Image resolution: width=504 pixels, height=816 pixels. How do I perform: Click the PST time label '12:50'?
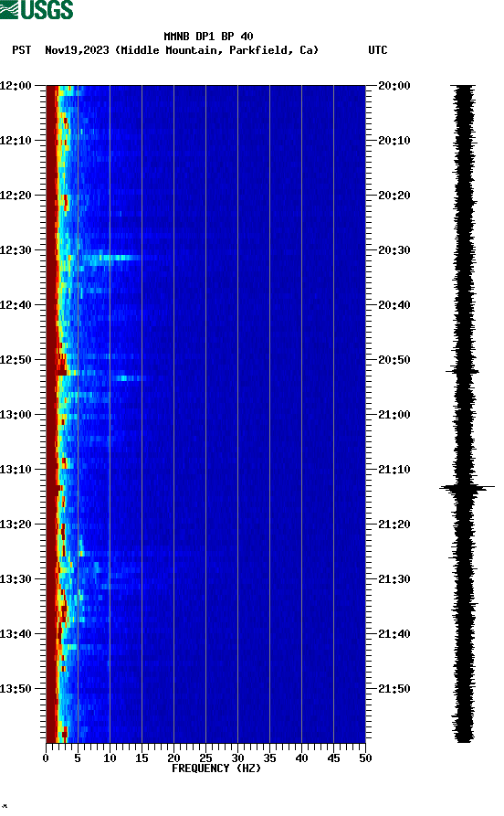pyautogui.click(x=16, y=360)
